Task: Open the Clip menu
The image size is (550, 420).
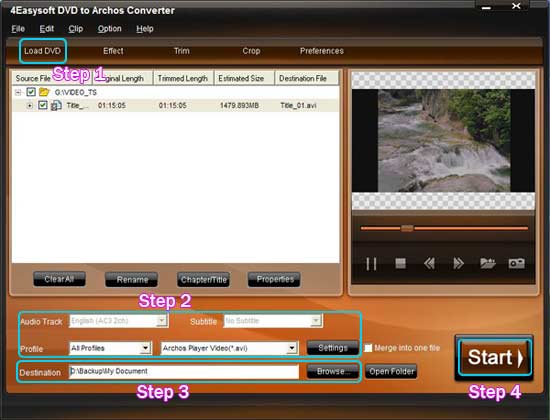Action: (76, 29)
